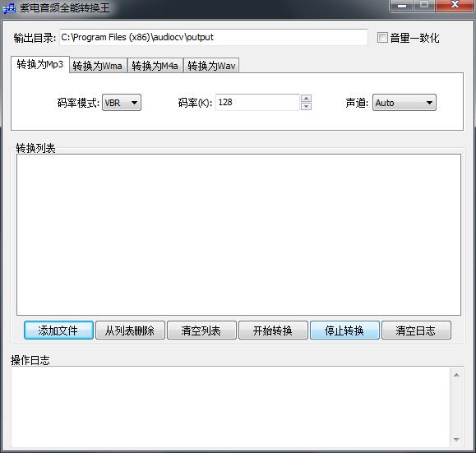Switch to the 转换为Wma tab
The width and height of the screenshot is (476, 453).
[98, 66]
